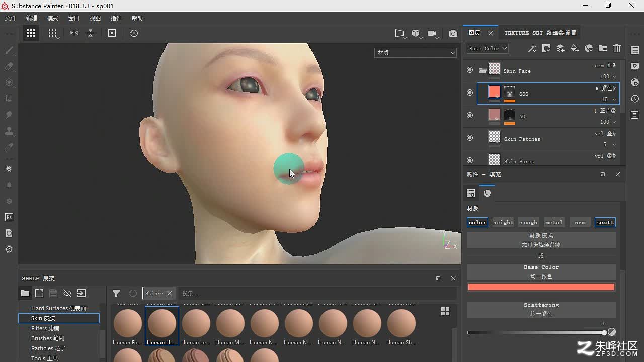Open AO layer opacity dropdown showing 100
Screen dimensions: 644x362
coord(608,122)
